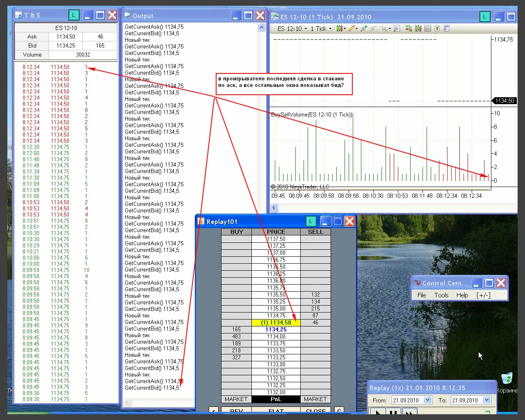Viewport: 525px width, 420px height.
Task: Toggle the L link button on chart window
Action: [x=485, y=17]
